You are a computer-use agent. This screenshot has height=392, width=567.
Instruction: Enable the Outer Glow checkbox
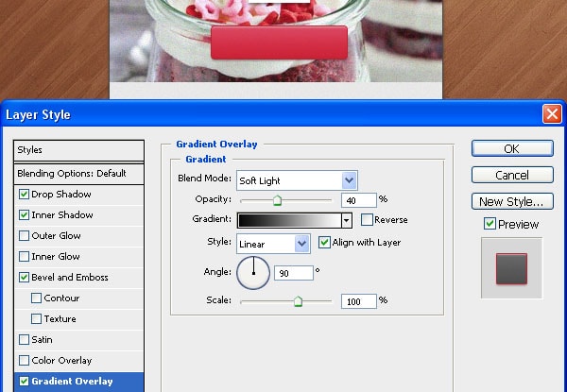24,235
